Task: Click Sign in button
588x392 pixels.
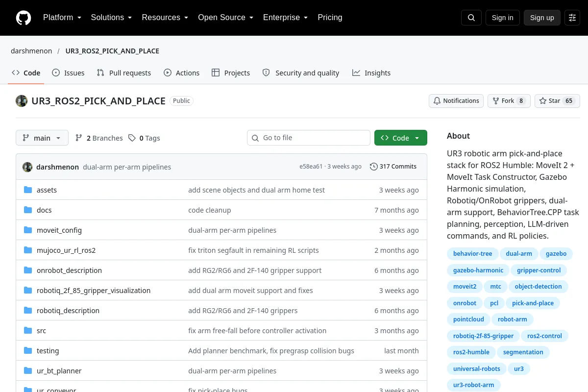Action: click(x=502, y=18)
